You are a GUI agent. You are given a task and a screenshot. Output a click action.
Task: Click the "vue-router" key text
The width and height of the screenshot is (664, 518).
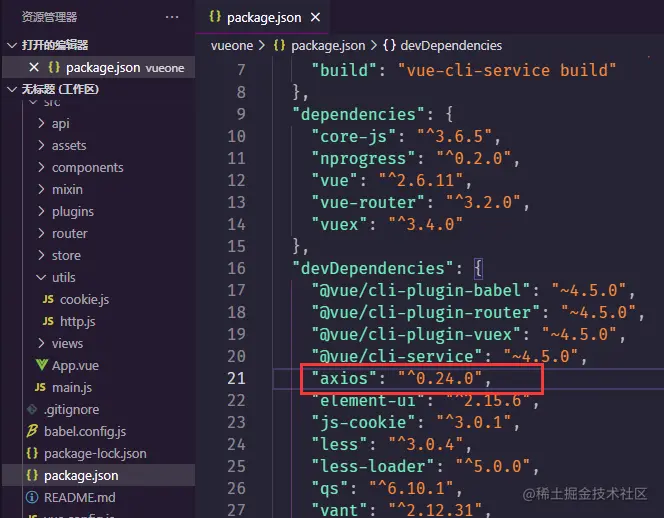[x=368, y=202]
